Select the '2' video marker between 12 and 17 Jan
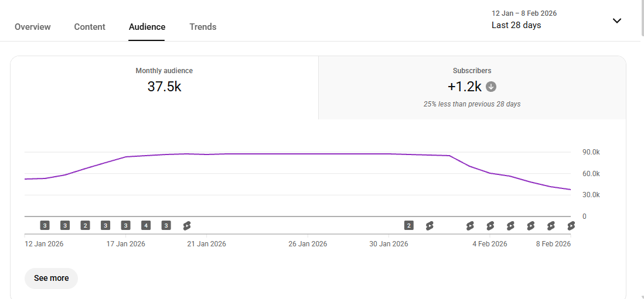 (x=86, y=225)
